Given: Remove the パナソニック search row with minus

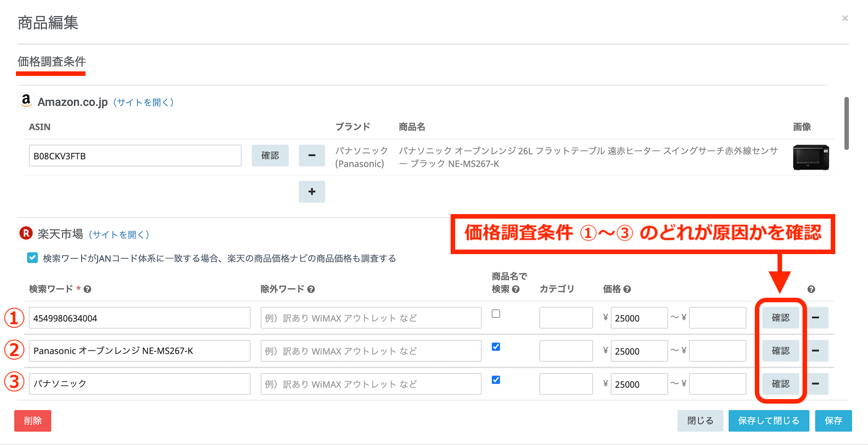Looking at the screenshot, I should 815,384.
